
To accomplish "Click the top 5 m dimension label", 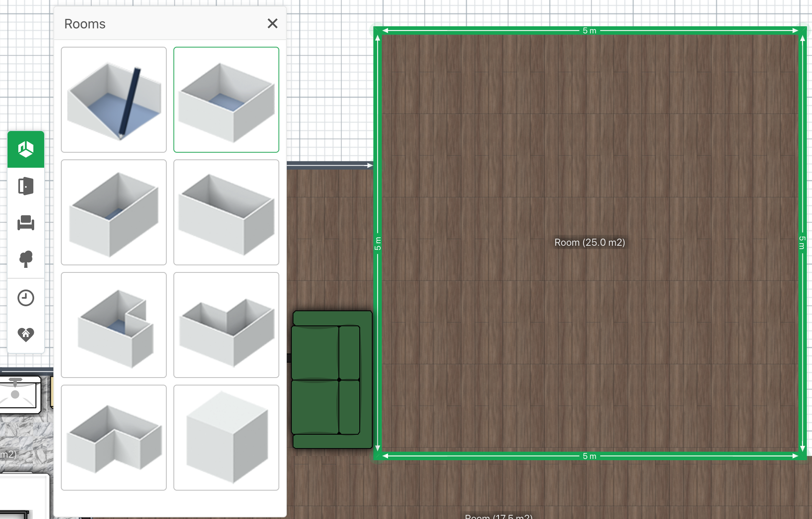I will pyautogui.click(x=589, y=30).
